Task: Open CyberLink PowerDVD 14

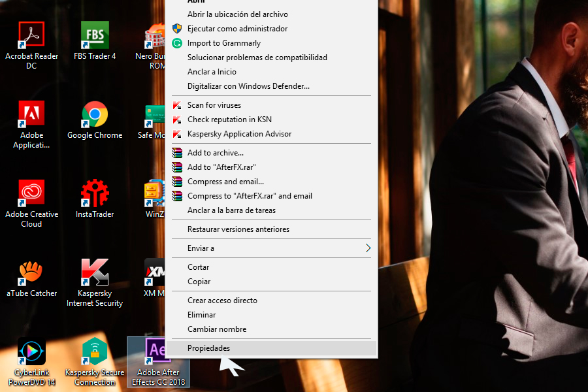Action: [31, 351]
